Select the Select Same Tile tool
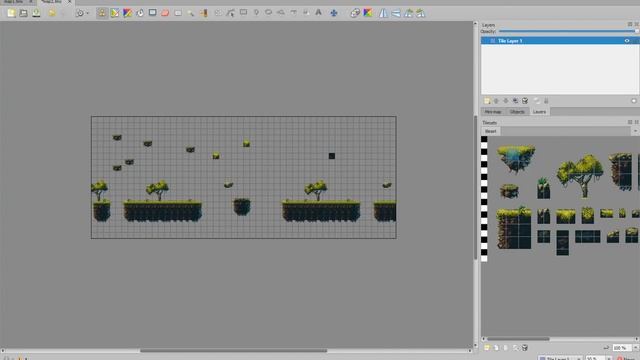 203,13
